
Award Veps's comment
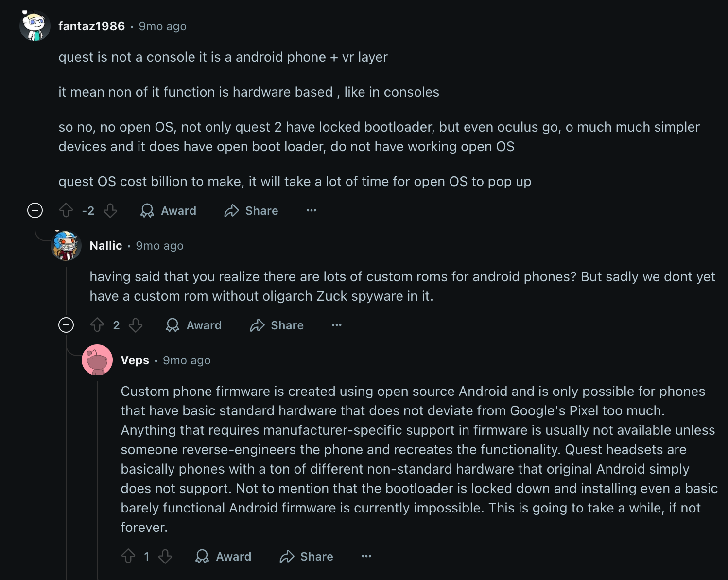223,557
